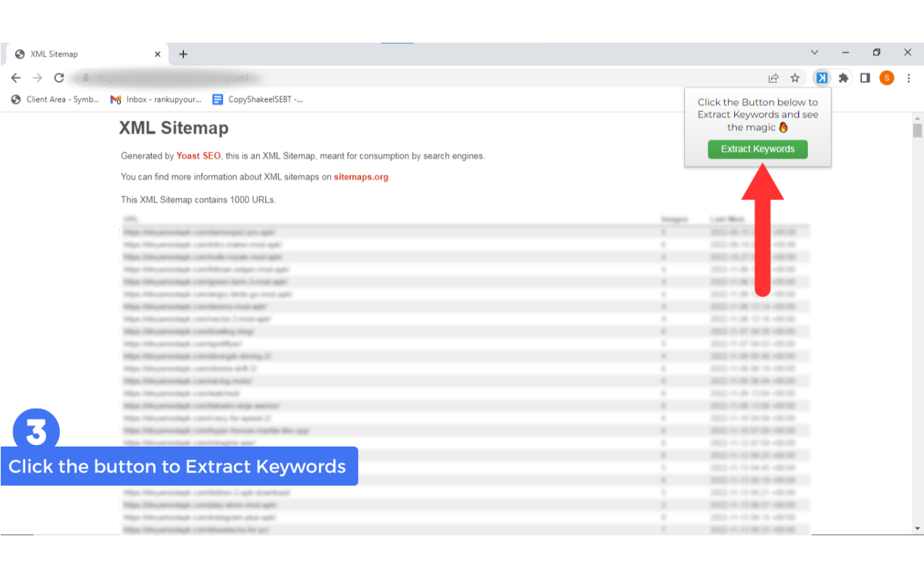
Task: Click the padlock icon in the address bar
Action: click(x=87, y=77)
